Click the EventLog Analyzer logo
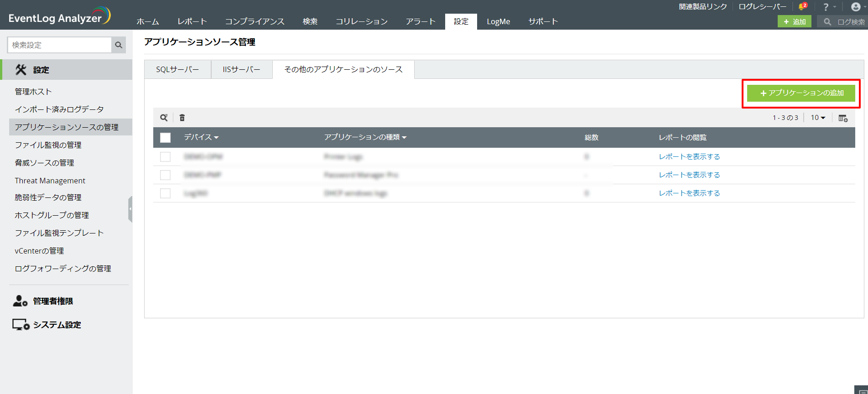This screenshot has height=394, width=868. pos(59,16)
